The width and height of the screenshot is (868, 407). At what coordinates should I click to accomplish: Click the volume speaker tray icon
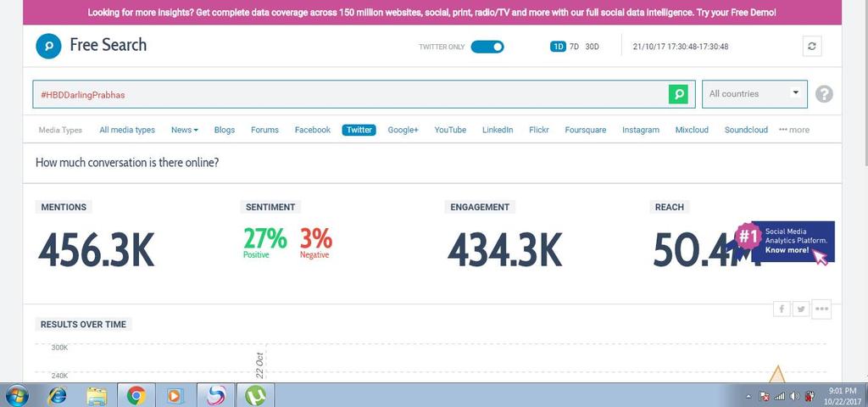795,396
